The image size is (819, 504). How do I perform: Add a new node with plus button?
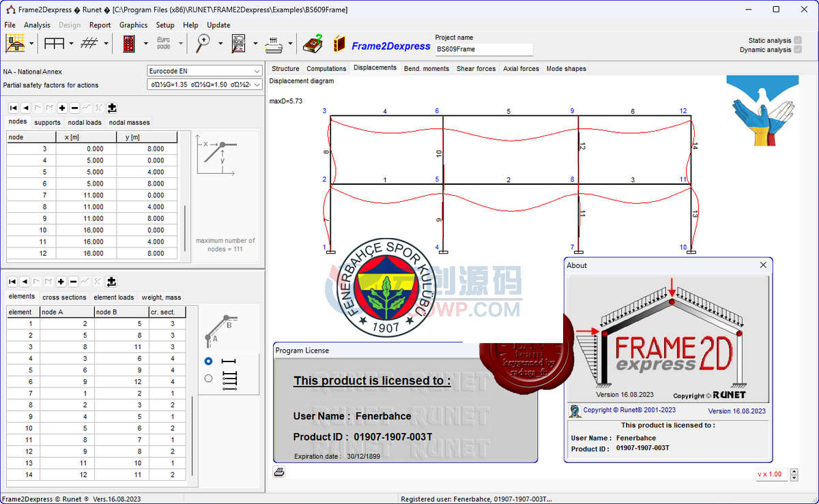pos(62,108)
